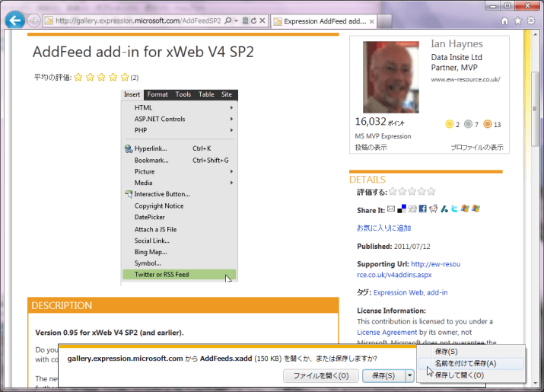Go back with the blue Back arrow
Image resolution: width=544 pixels, height=392 pixels.
click(x=14, y=21)
